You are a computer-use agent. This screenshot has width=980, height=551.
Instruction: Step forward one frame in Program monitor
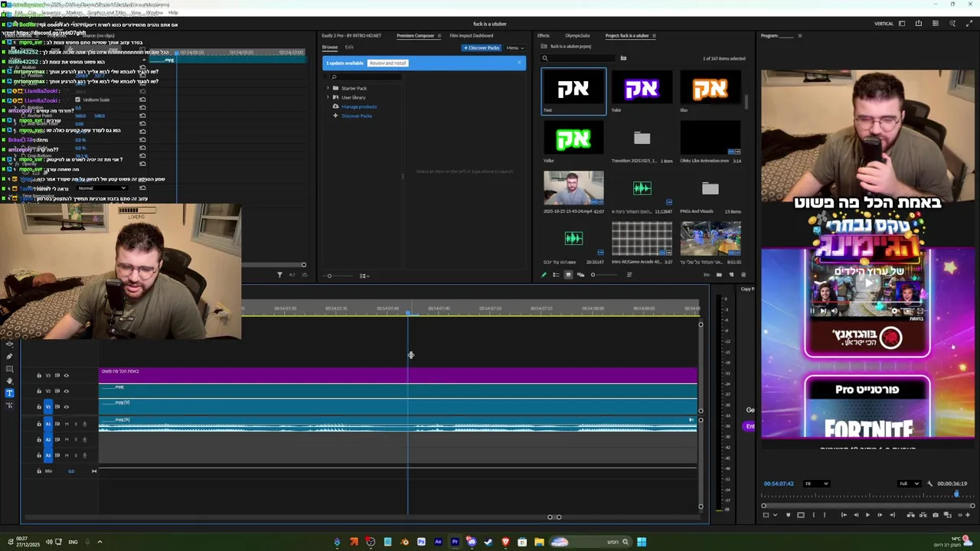pos(880,515)
